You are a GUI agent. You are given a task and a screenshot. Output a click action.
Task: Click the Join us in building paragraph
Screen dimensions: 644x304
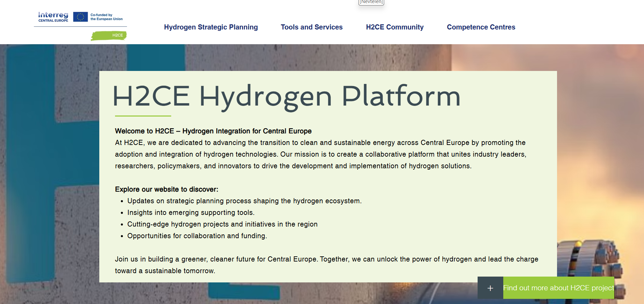tap(326, 265)
